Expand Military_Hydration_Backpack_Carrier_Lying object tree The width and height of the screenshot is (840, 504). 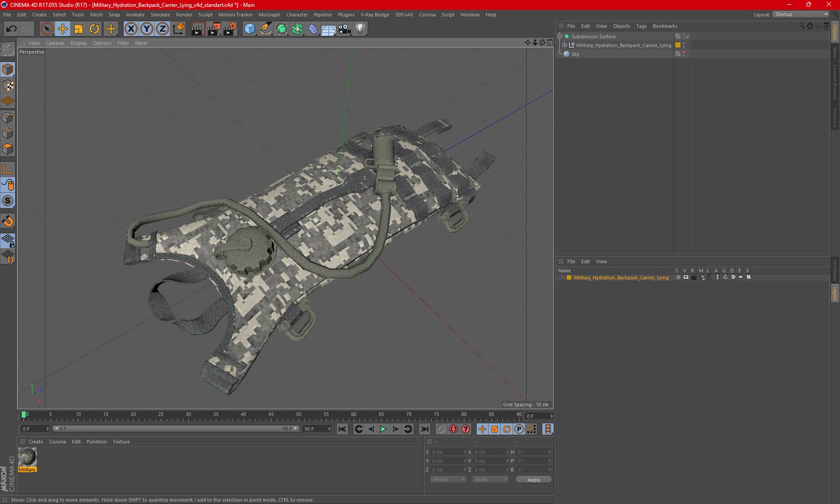[564, 45]
